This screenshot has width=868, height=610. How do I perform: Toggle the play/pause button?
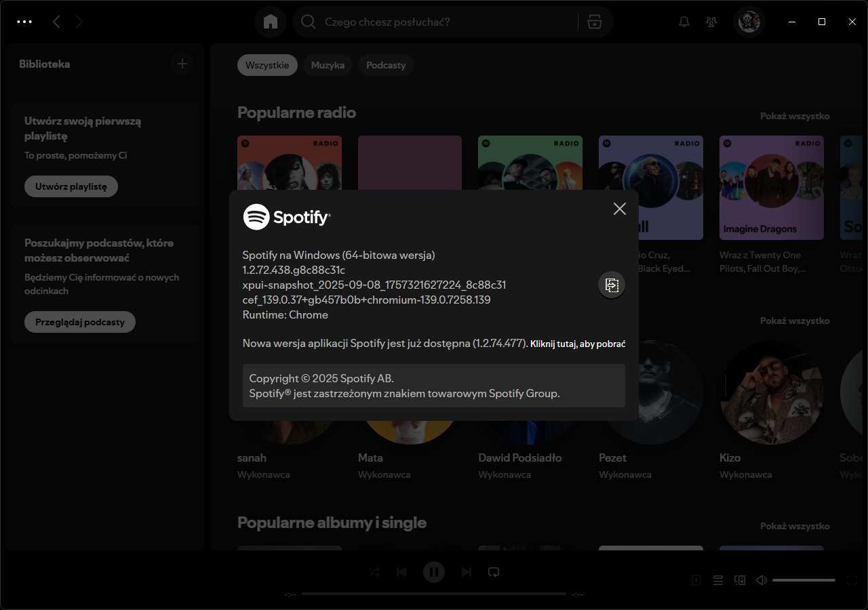coord(434,572)
